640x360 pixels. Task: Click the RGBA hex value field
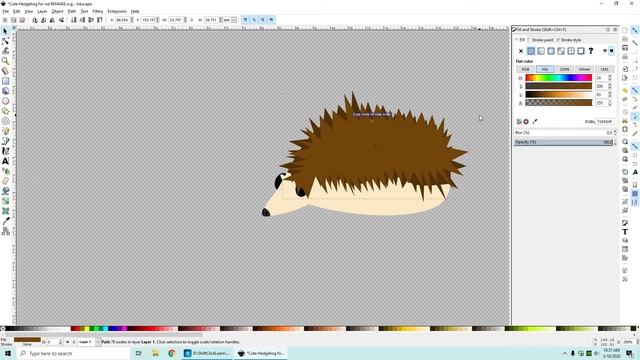[605, 122]
